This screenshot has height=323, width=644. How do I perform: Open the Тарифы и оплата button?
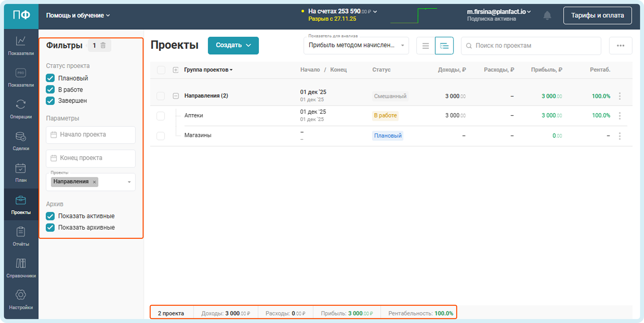[597, 16]
